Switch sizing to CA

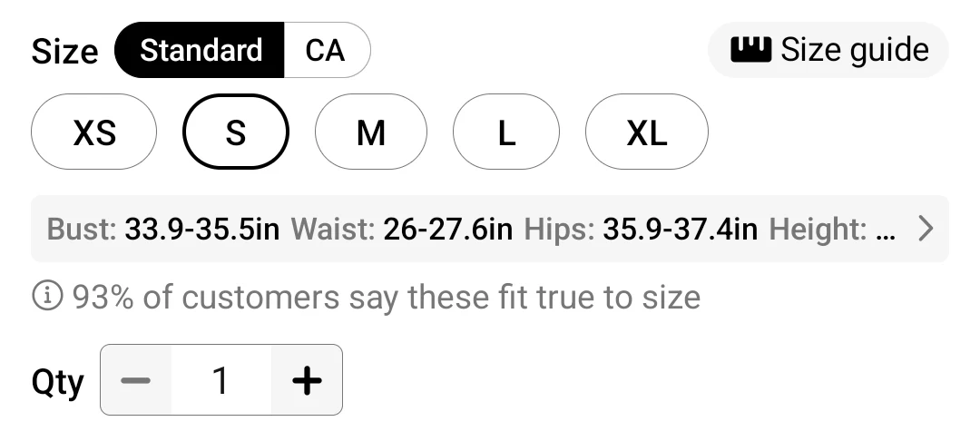tap(326, 50)
